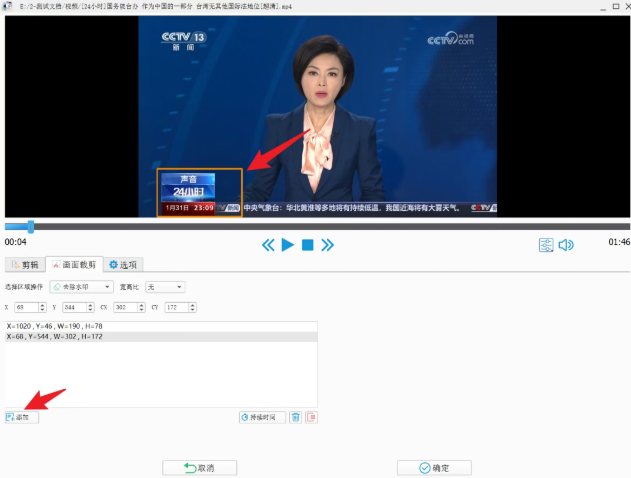
Task: Switch to the 选项 tab
Action: (x=124, y=265)
